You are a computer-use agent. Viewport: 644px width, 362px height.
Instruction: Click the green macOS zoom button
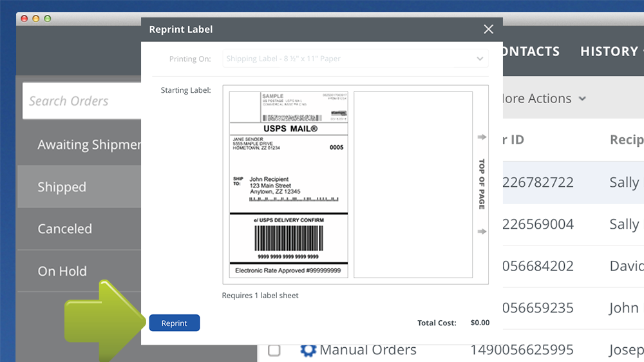point(47,19)
